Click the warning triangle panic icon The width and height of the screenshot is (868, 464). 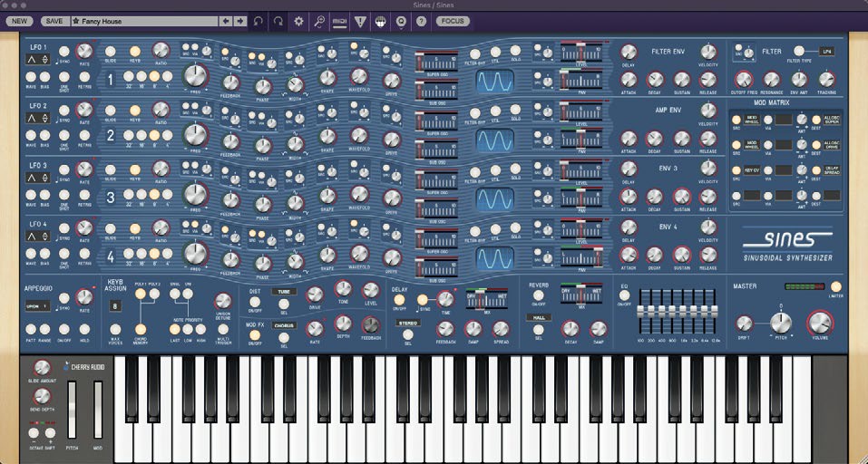click(x=360, y=22)
